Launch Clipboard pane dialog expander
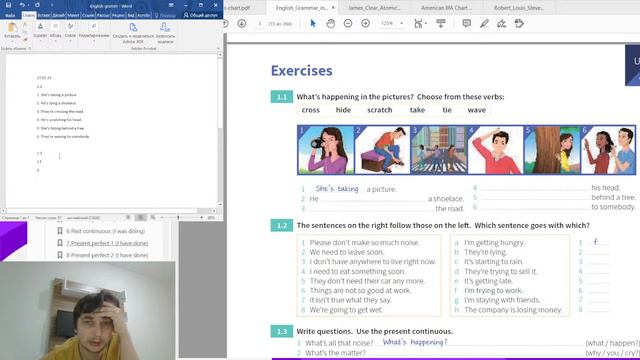The image size is (640, 360). point(29,49)
